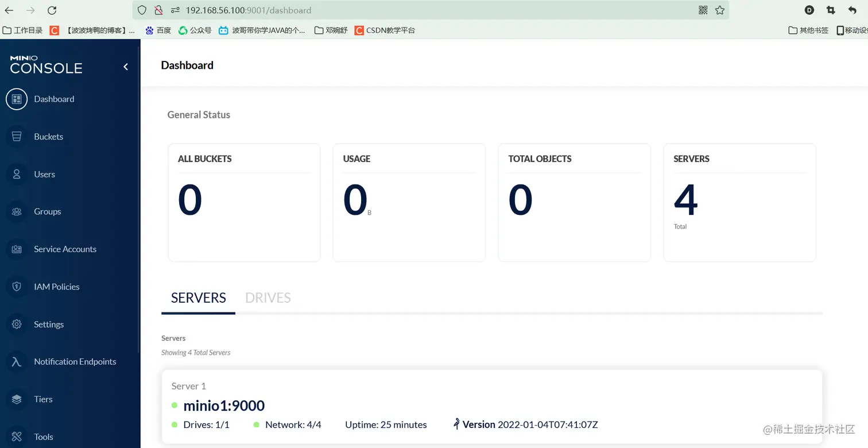Open Service Accounts via its icon

tap(17, 249)
